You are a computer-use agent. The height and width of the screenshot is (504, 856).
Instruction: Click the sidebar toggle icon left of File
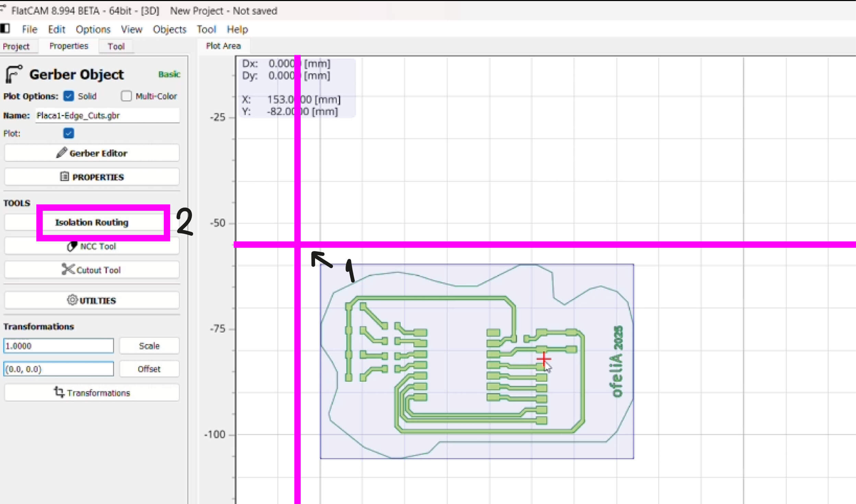5,28
